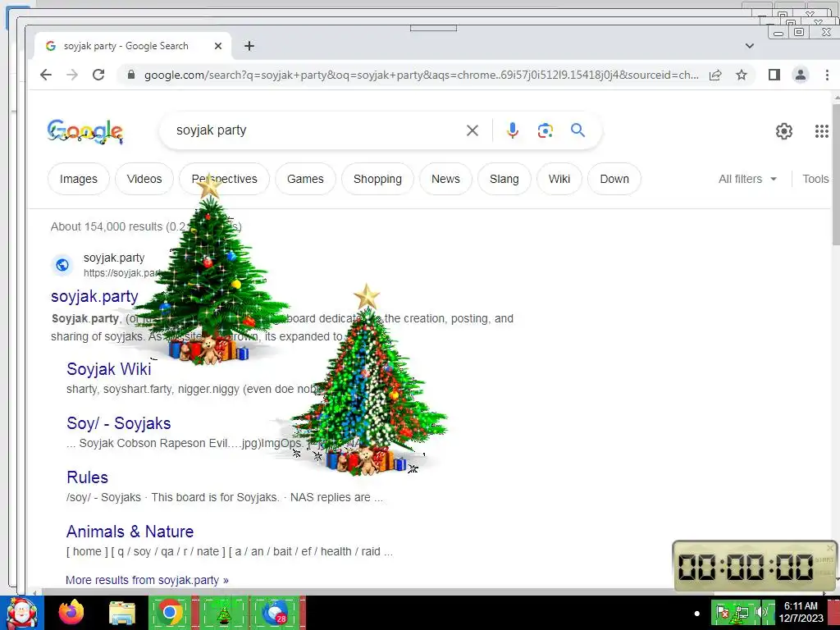This screenshot has height=630, width=840.
Task: Open the Soy/ - Soyjaks link
Action: coord(119,423)
